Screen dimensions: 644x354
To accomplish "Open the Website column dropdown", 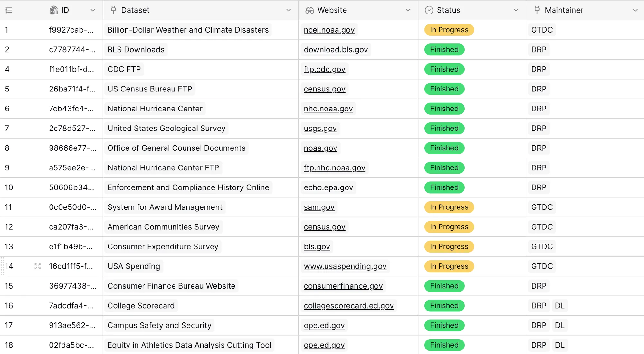I will (408, 10).
